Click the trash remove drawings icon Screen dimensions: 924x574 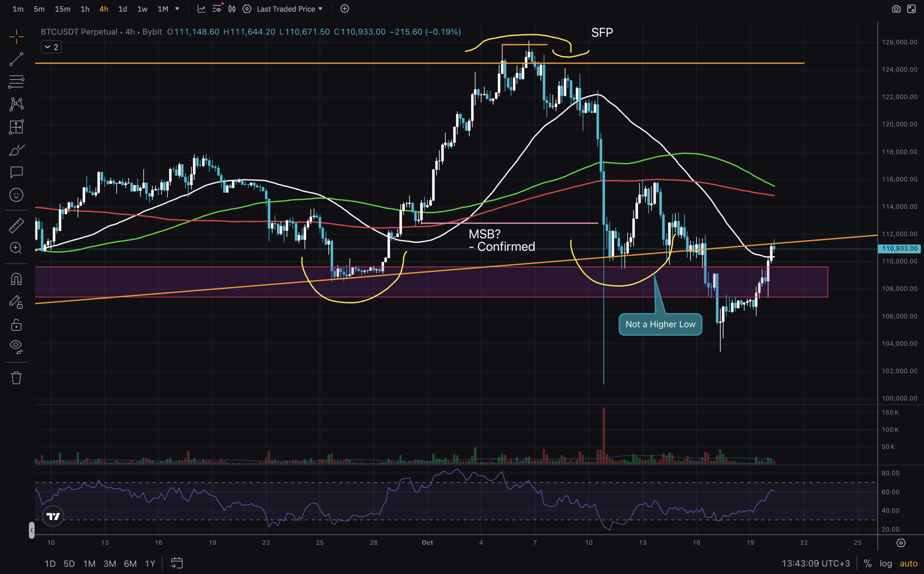tap(16, 378)
